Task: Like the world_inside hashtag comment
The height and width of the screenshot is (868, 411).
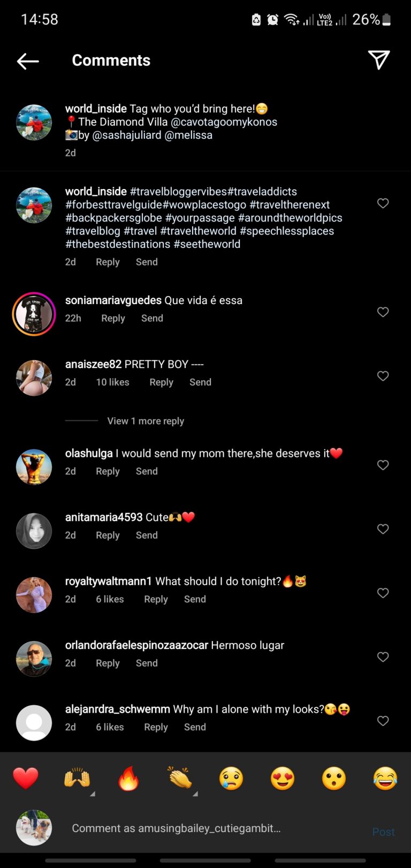Action: 383,203
